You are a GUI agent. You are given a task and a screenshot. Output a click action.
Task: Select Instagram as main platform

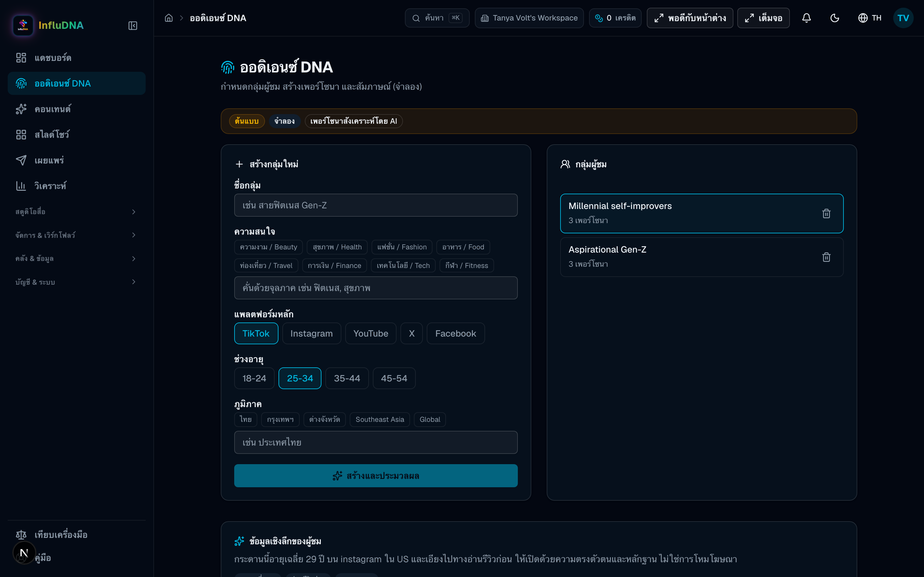(x=311, y=333)
